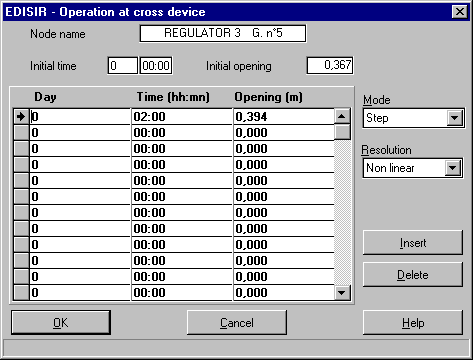Image resolution: width=473 pixels, height=360 pixels.
Task: Click the Initial time 00:00 field
Action: click(156, 65)
